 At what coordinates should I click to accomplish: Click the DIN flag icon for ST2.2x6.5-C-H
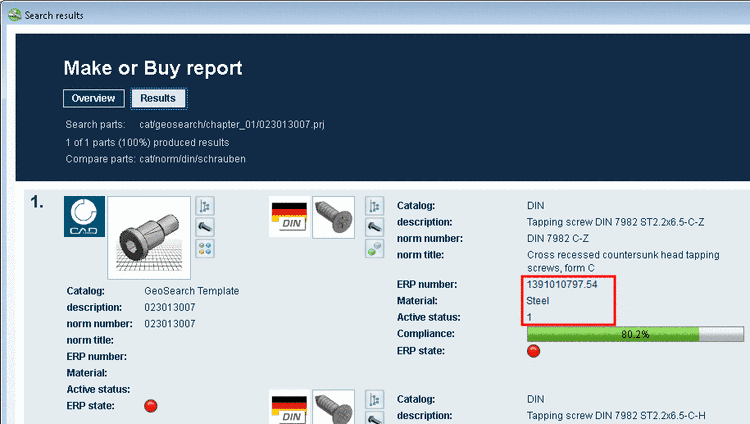pyautogui.click(x=289, y=407)
